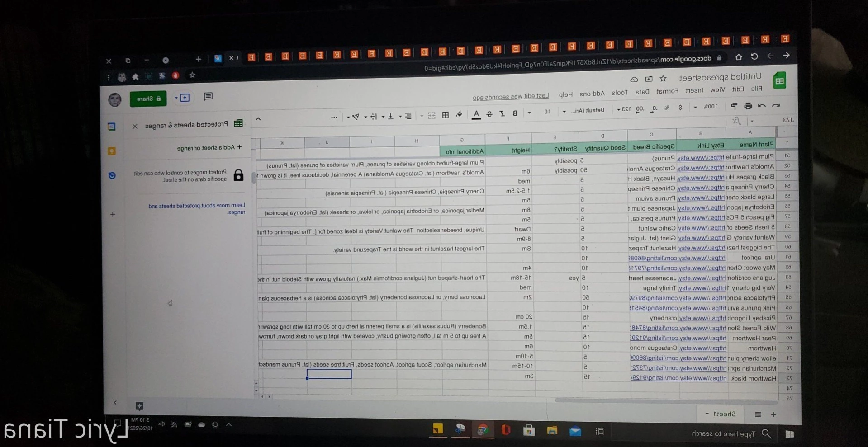
Task: Click the Print icon
Action: point(748,106)
